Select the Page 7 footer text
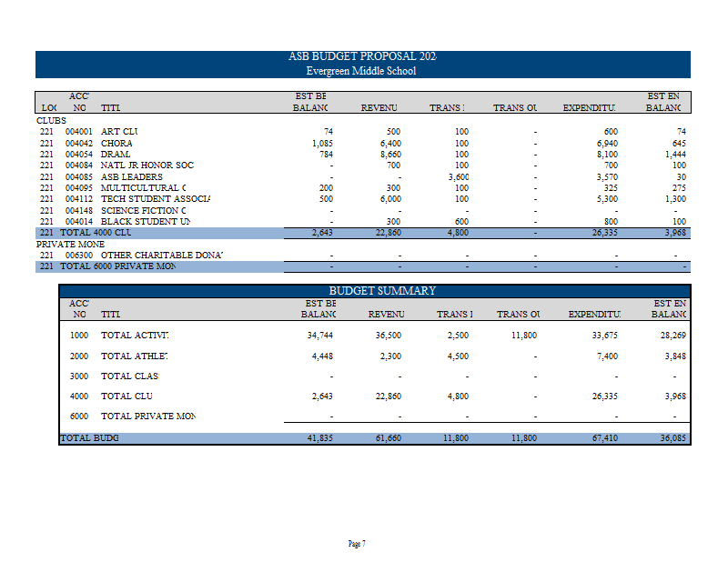 point(357,544)
